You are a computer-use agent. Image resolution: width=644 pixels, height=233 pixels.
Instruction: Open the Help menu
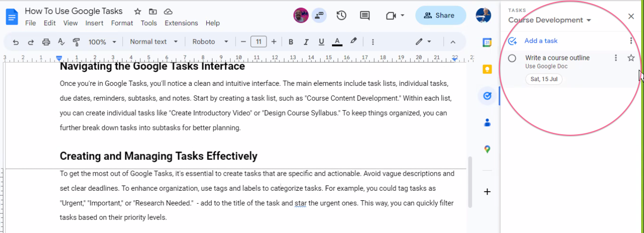212,23
